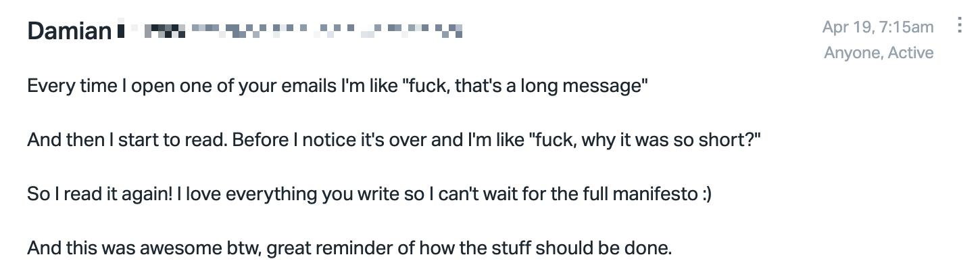The height and width of the screenshot is (280, 980).
Task: Click the word "emails" in first sentence
Action: point(275,87)
